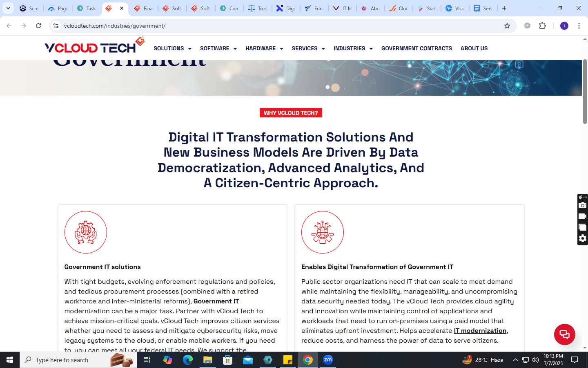Open GOVERNMENT CONTRACTS page
This screenshot has width=588, height=368.
(416, 48)
